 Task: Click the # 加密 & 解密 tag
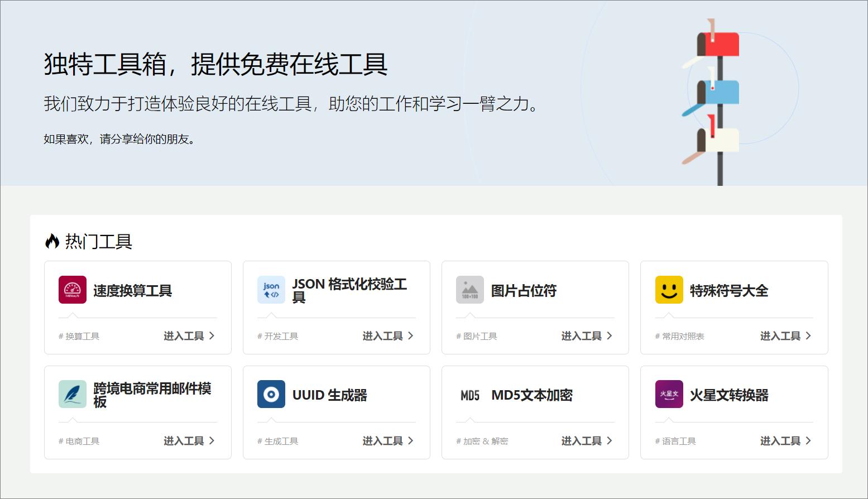482,440
